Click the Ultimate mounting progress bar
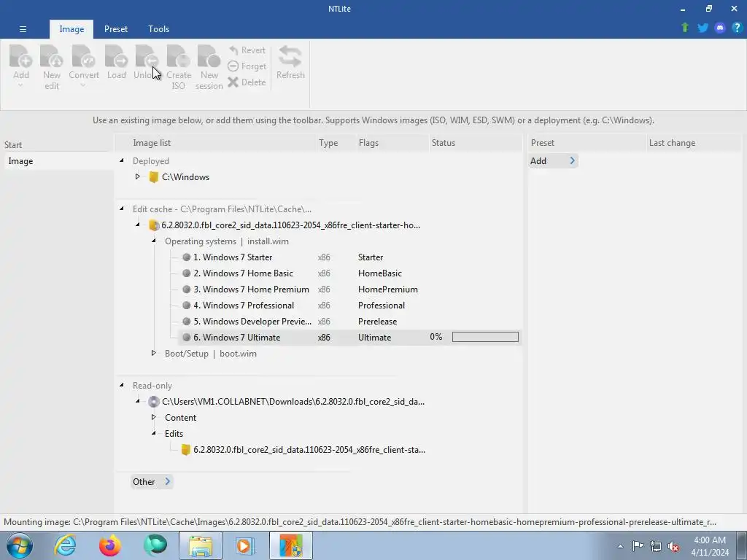 [485, 337]
